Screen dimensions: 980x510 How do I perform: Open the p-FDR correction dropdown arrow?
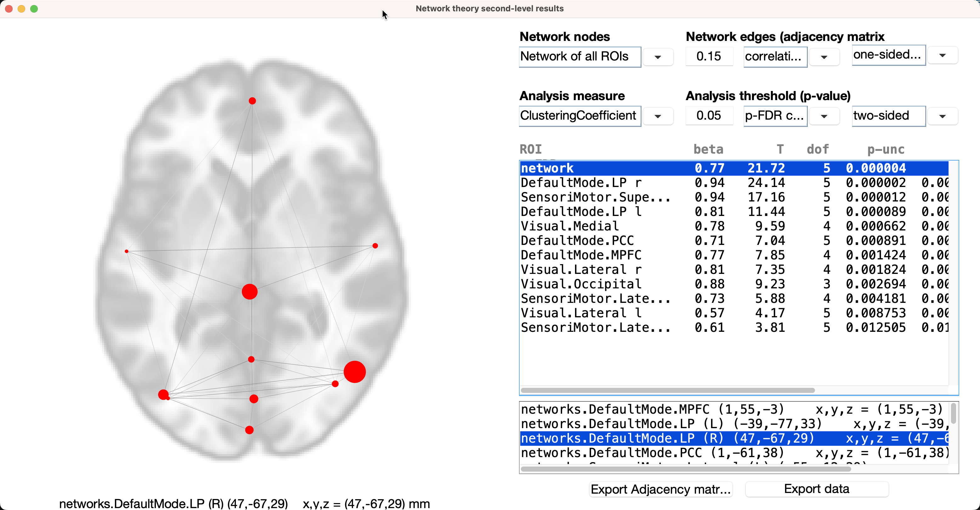(824, 116)
